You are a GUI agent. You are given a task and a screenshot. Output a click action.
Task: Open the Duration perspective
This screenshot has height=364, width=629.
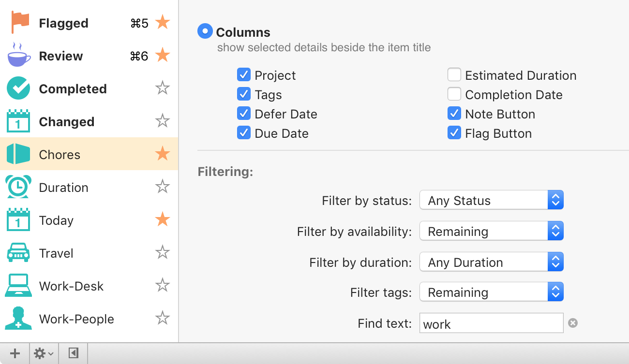tap(89, 187)
